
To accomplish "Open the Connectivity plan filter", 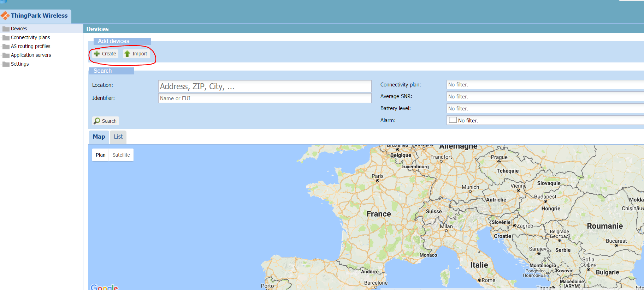I will 545,85.
